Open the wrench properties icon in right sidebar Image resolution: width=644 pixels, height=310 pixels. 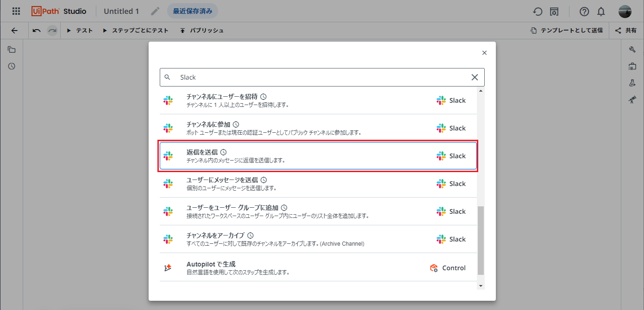pyautogui.click(x=632, y=50)
